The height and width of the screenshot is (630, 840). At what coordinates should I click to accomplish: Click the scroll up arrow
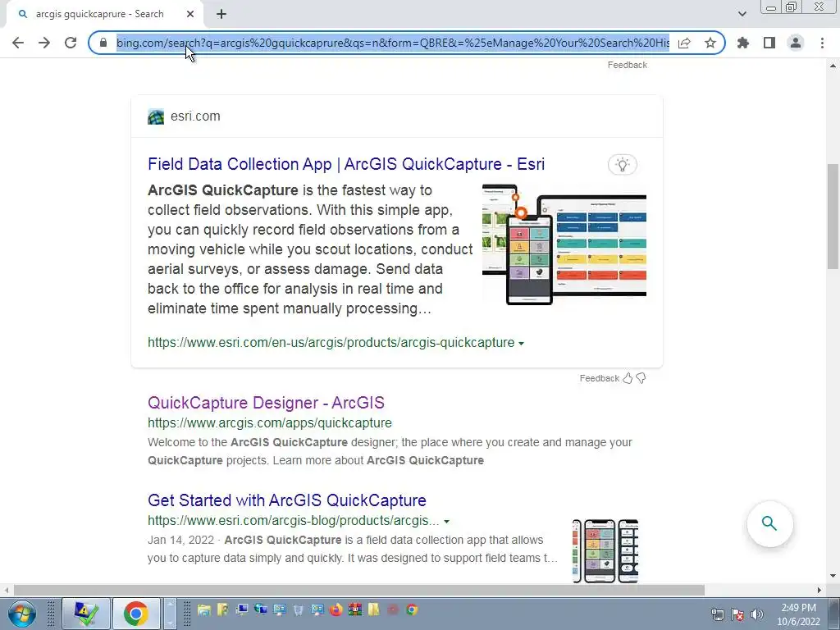tap(833, 66)
